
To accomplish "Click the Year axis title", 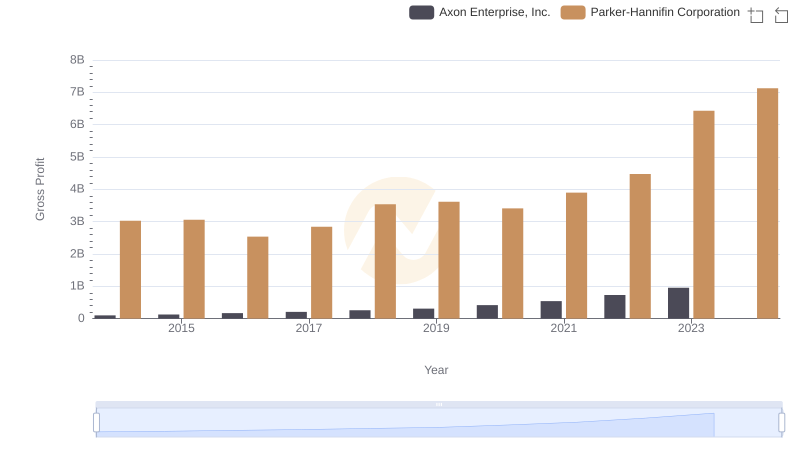I will 436,370.
